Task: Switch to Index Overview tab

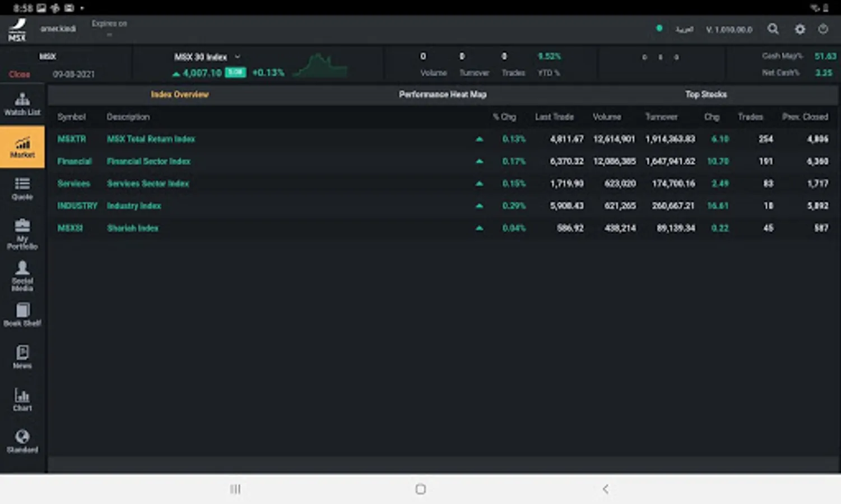Action: tap(179, 95)
